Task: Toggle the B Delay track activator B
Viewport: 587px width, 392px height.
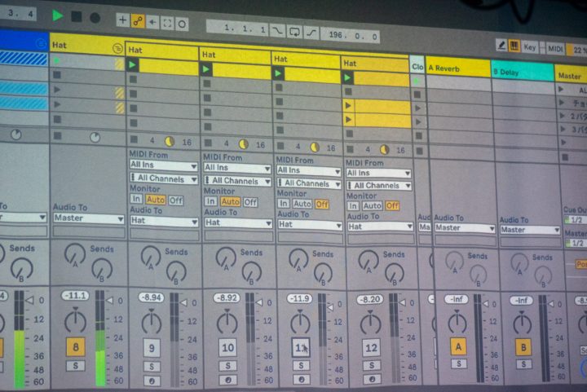Action: point(523,348)
